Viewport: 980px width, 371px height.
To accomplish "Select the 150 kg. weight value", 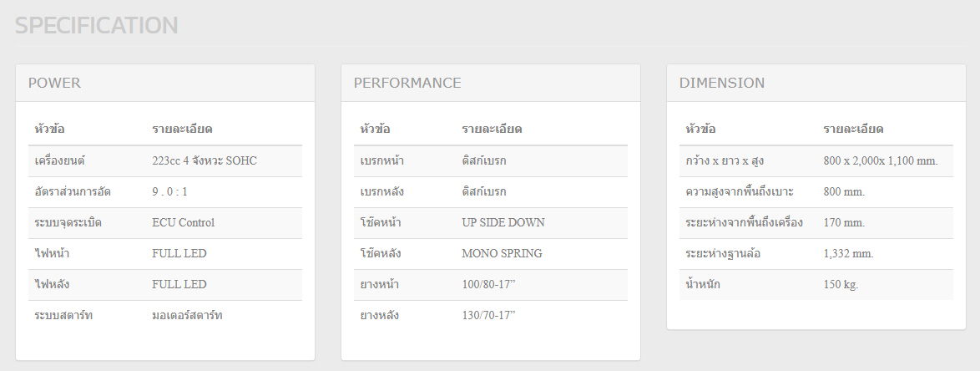I will pos(841,284).
